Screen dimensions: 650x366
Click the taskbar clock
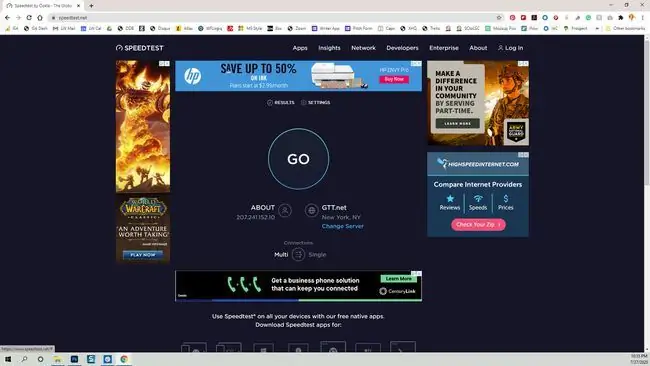click(639, 359)
